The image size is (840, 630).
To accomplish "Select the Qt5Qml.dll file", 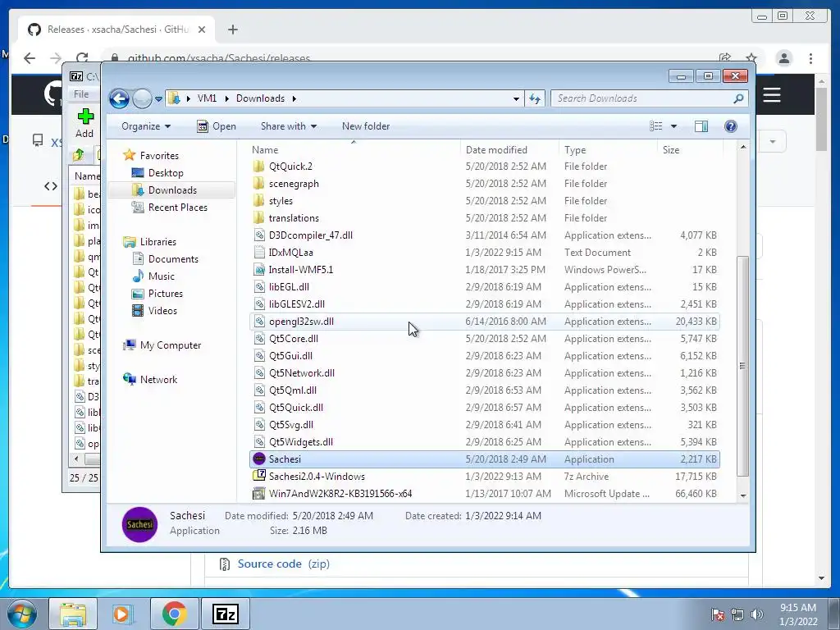I will pos(484,390).
